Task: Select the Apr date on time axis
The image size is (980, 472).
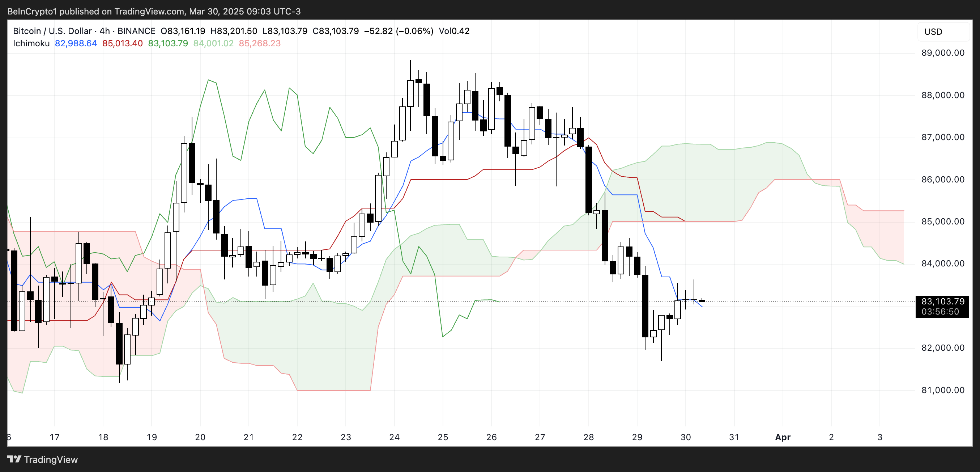Action: [x=783, y=437]
